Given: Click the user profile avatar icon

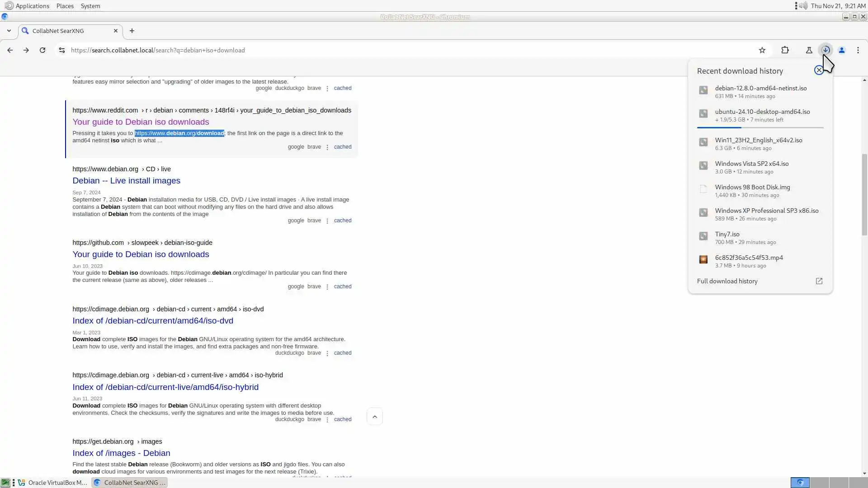Looking at the screenshot, I should pos(842,50).
